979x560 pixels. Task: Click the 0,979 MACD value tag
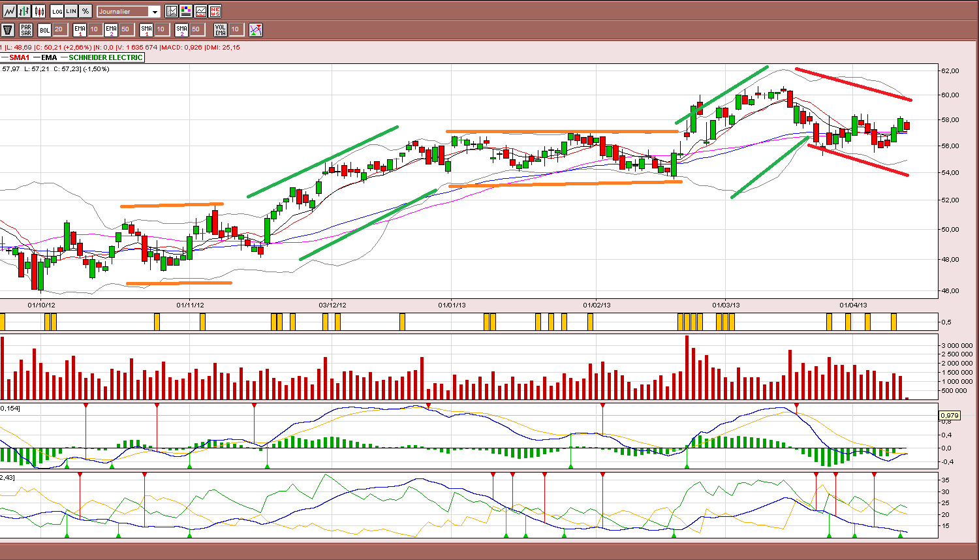pyautogui.click(x=950, y=415)
